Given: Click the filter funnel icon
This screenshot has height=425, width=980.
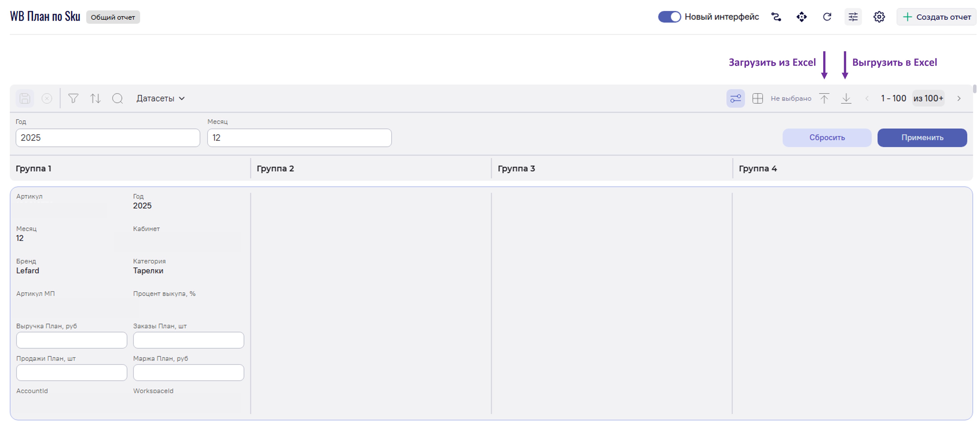Looking at the screenshot, I should pos(73,99).
